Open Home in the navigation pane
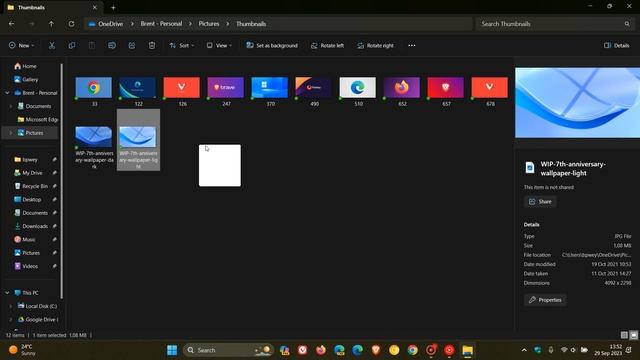This screenshot has width=640, height=360. pyautogui.click(x=29, y=66)
